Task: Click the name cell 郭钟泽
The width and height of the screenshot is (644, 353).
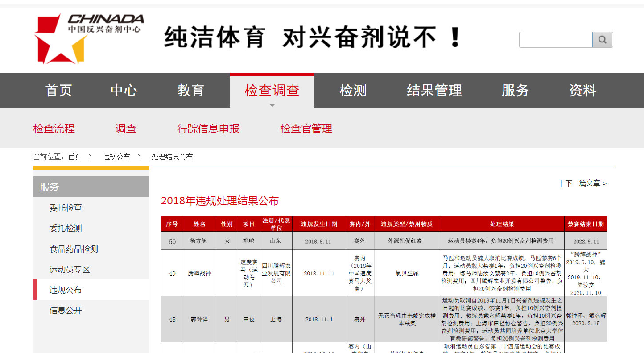Action: 199,320
